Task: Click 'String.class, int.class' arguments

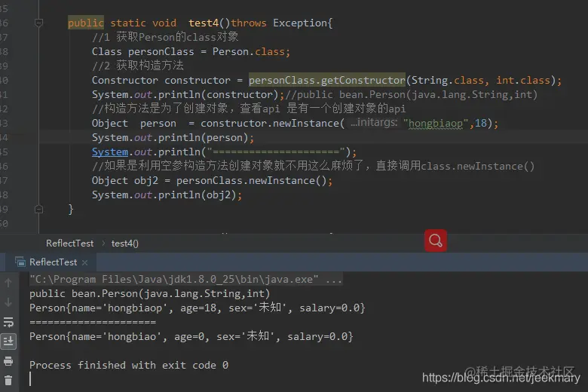Action: pos(481,80)
